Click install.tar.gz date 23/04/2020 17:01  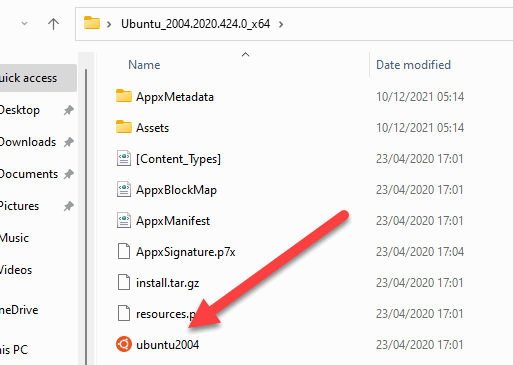(420, 283)
